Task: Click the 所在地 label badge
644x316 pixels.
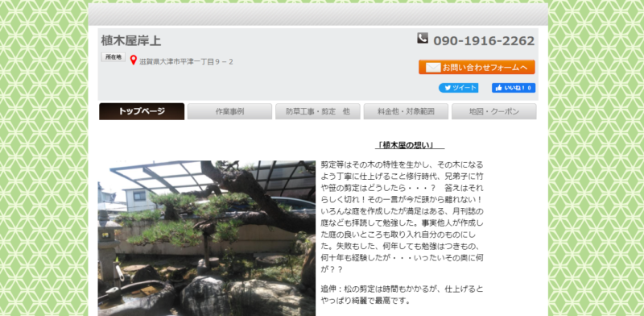Action: click(x=114, y=57)
